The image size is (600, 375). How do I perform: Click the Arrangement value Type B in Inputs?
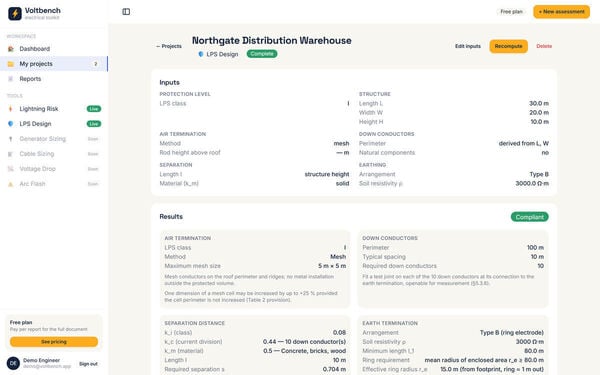539,174
